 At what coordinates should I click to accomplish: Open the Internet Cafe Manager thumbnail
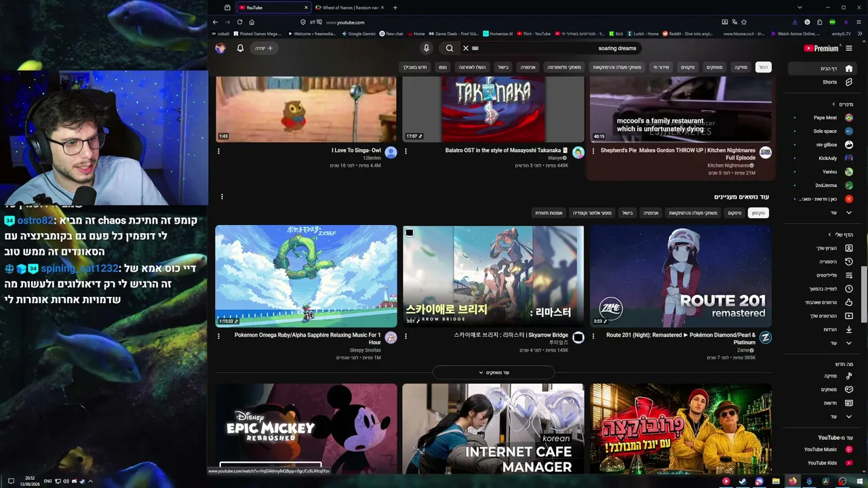tap(493, 429)
